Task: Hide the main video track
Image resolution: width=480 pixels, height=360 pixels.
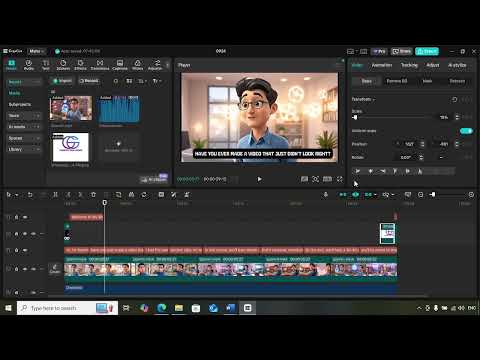Action: pyautogui.click(x=25, y=269)
